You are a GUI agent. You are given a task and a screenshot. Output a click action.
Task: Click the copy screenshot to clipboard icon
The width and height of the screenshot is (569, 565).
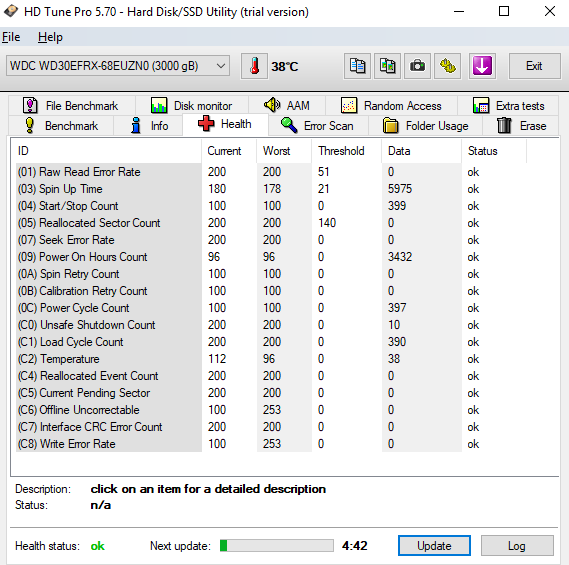click(388, 66)
